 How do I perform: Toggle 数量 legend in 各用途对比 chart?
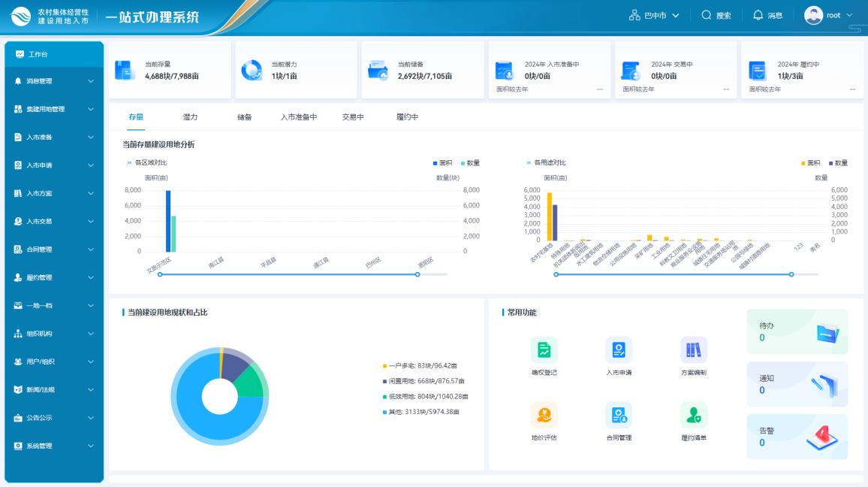pyautogui.click(x=837, y=163)
